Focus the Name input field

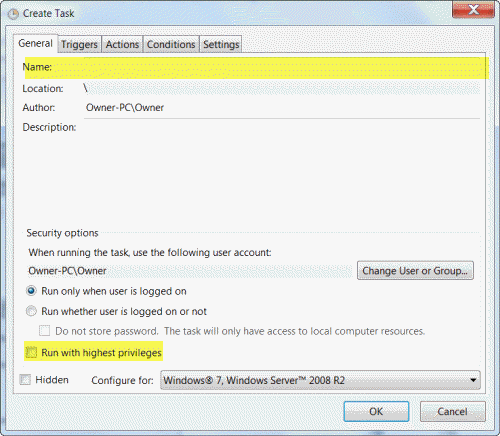point(282,68)
